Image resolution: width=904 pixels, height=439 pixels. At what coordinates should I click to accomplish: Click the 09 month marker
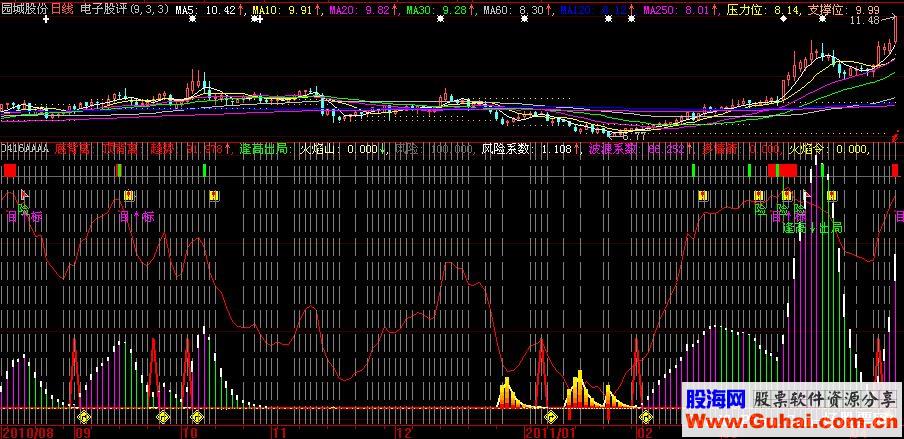tap(82, 433)
